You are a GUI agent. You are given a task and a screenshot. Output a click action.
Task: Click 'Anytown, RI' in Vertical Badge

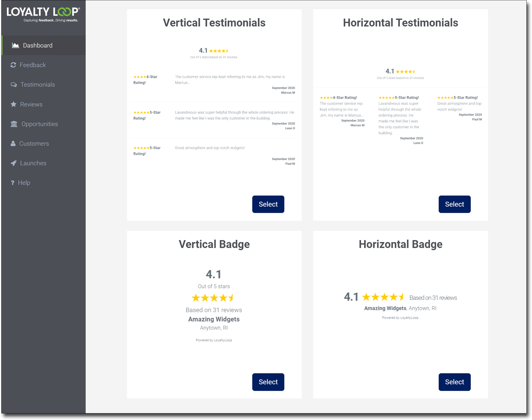pos(214,328)
